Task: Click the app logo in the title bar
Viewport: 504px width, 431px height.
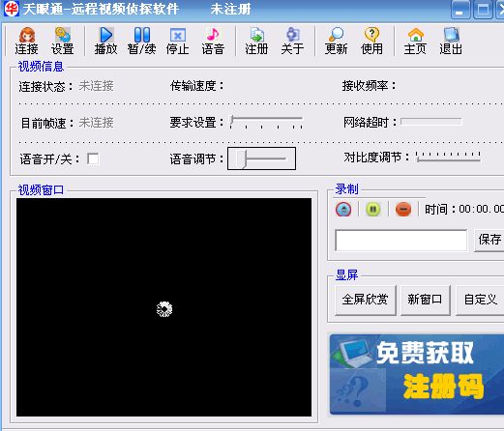Action: 12,9
